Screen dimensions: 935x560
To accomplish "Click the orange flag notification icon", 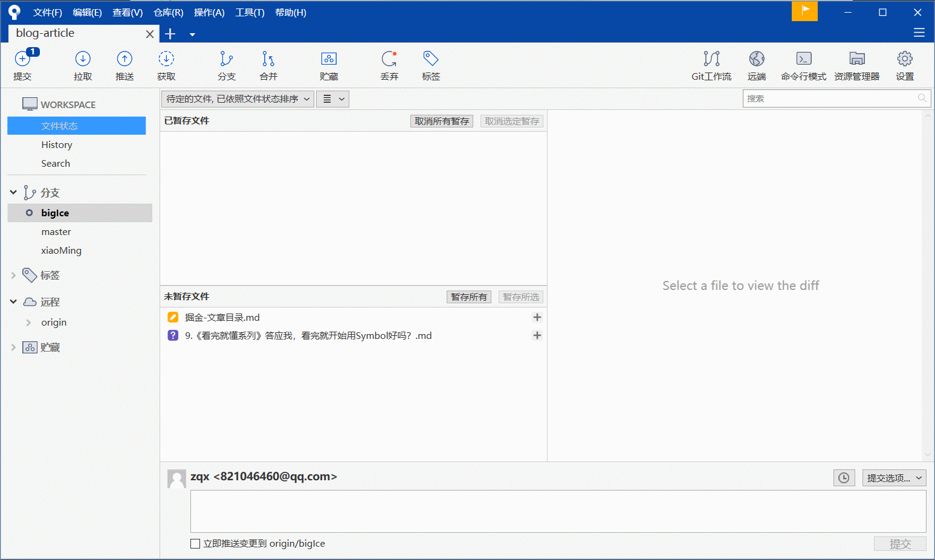I will pos(804,11).
